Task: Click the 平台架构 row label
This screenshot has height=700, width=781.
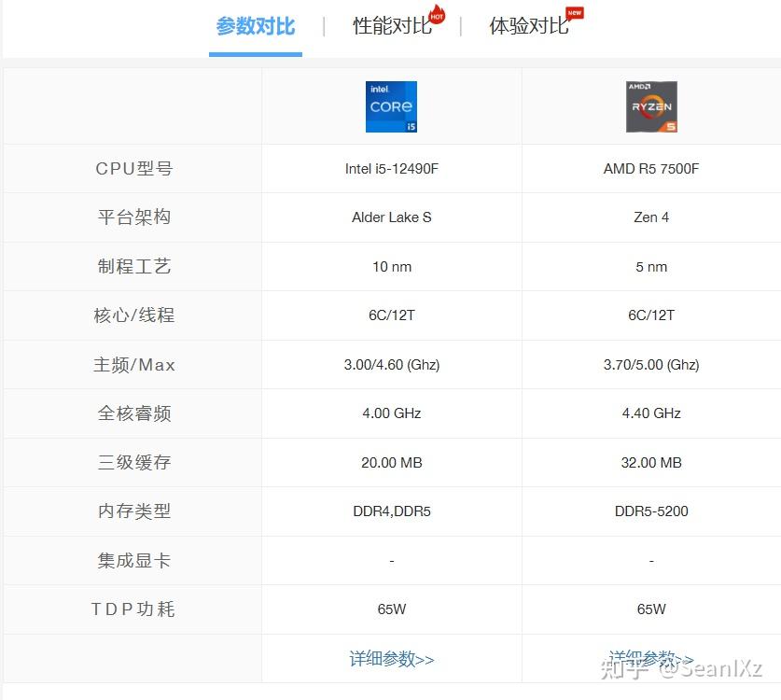Action: [134, 217]
